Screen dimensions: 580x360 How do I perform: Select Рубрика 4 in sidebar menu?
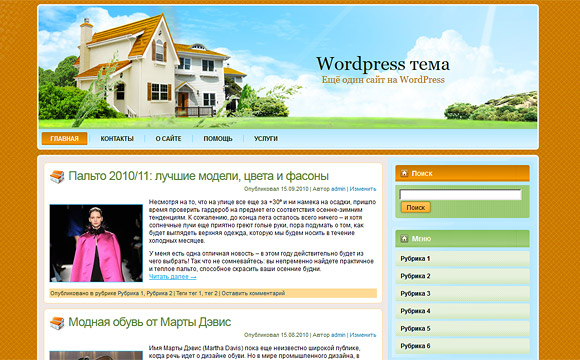(462, 311)
